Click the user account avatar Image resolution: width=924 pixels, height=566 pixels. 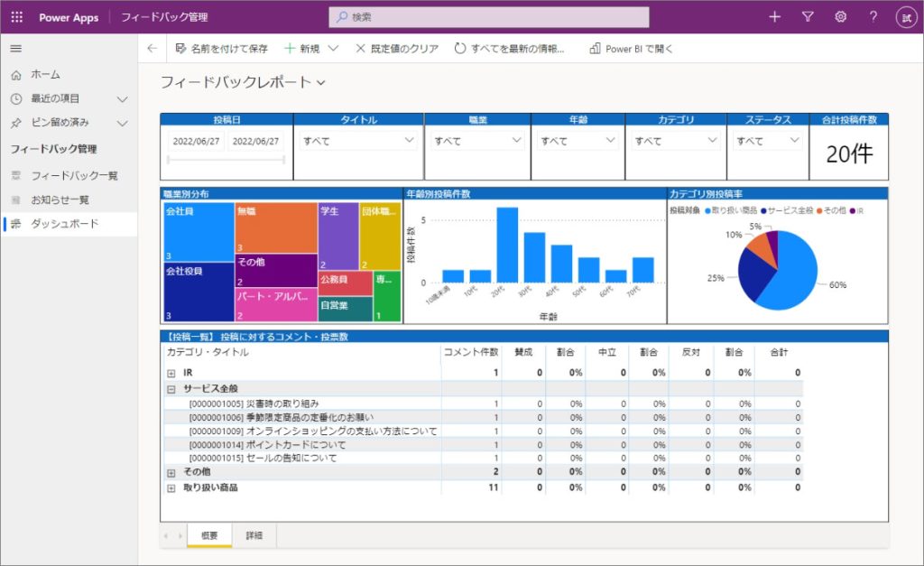905,17
